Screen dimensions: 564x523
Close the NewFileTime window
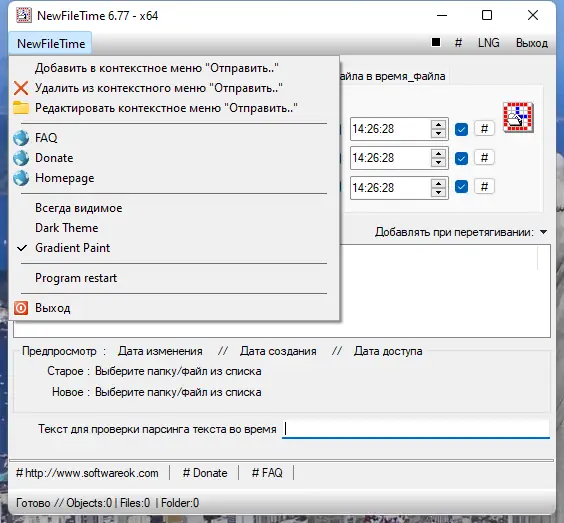533,15
